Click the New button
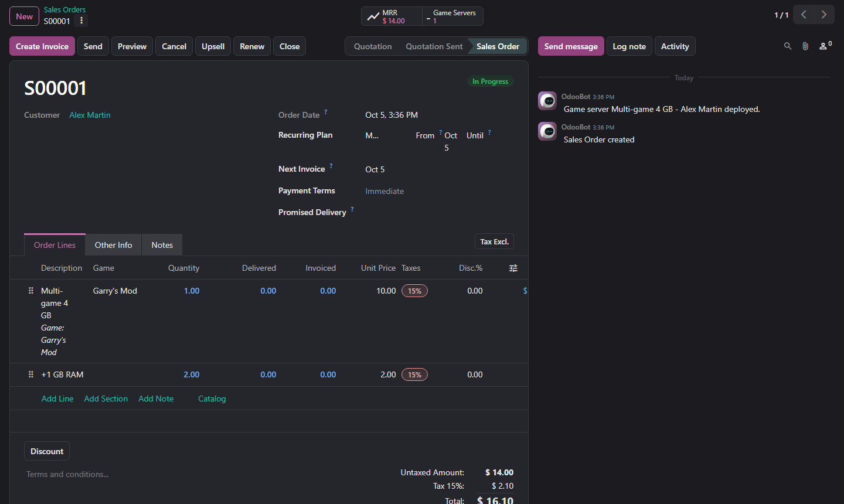 (24, 16)
